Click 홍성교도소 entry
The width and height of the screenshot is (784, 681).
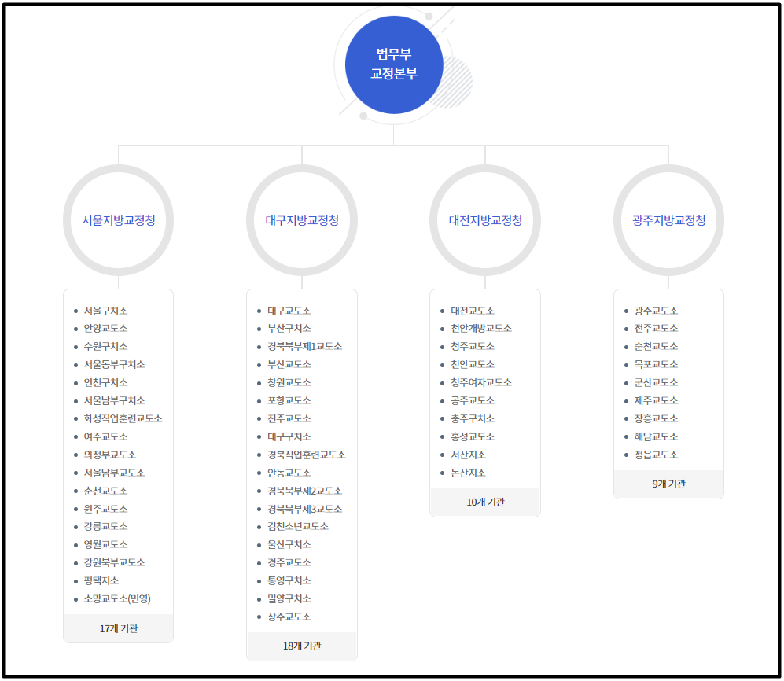pyautogui.click(x=473, y=436)
